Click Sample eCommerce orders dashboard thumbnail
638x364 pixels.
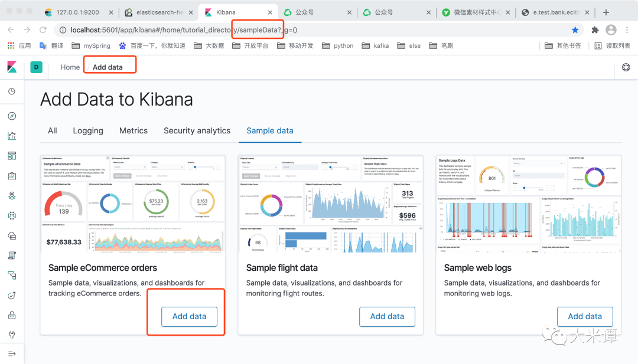point(133,204)
